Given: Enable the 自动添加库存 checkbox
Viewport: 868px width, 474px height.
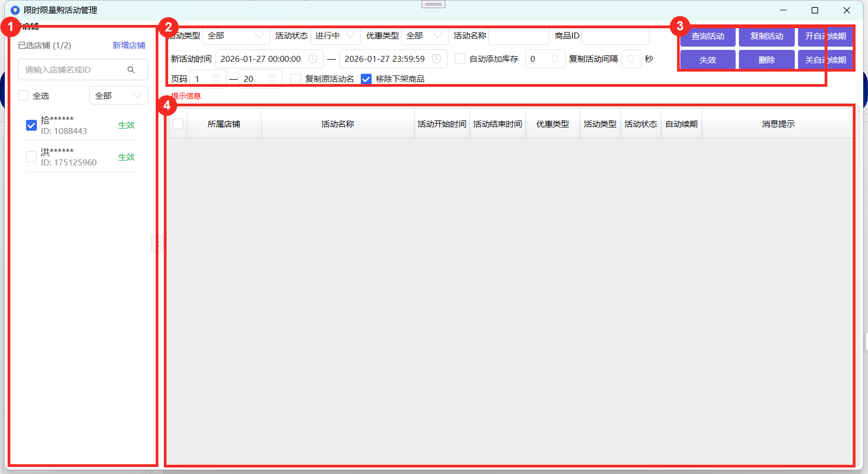Looking at the screenshot, I should click(x=460, y=59).
